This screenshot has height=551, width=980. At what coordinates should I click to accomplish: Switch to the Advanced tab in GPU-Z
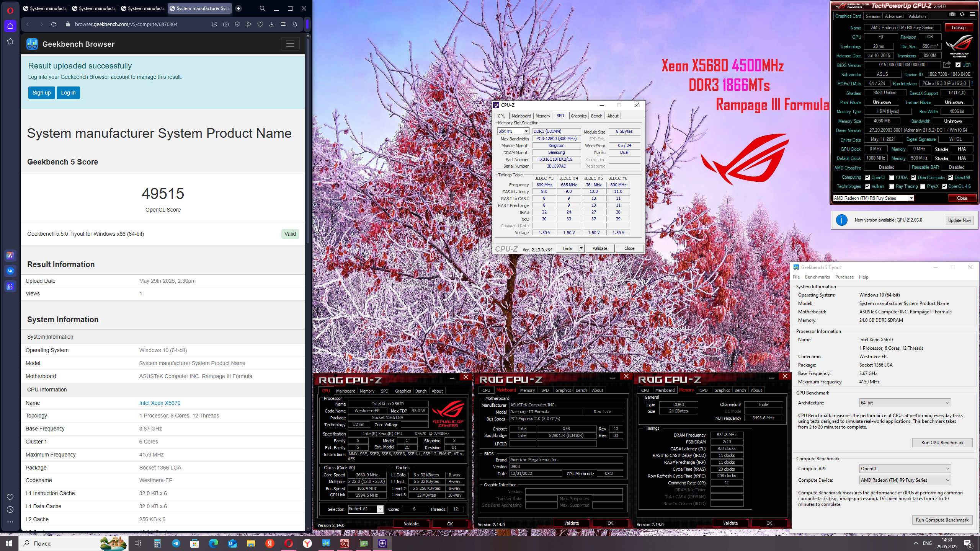click(x=894, y=16)
